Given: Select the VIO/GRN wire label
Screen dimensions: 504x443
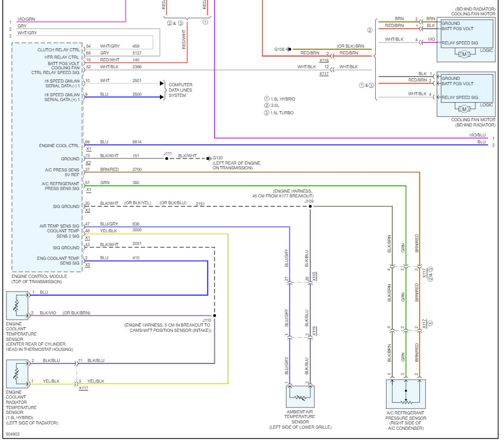Looking at the screenshot, I should point(26,19).
